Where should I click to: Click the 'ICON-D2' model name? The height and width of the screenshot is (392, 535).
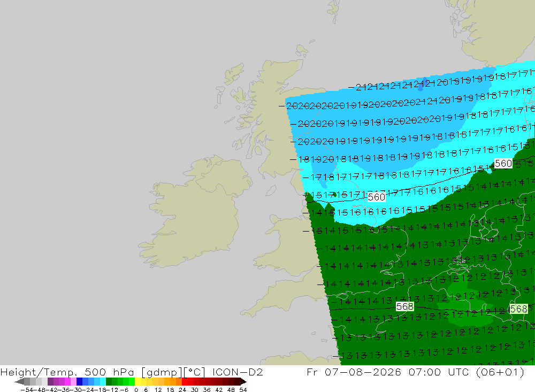click(238, 372)
